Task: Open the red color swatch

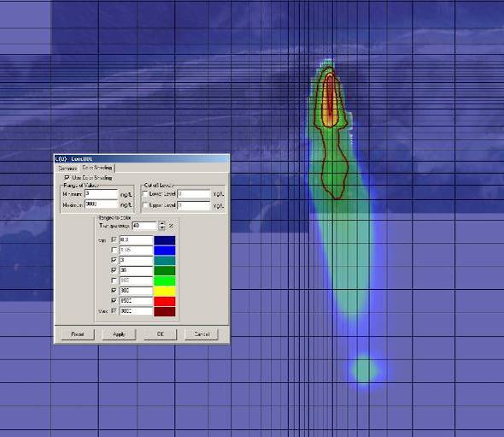Action: click(165, 301)
